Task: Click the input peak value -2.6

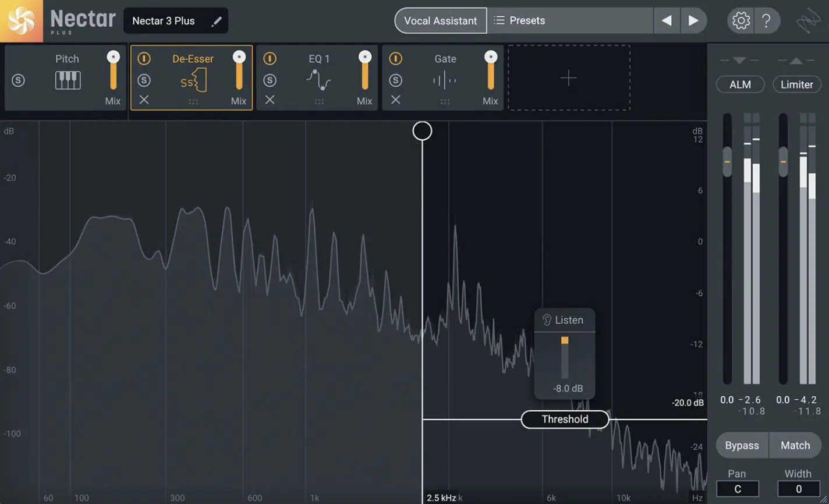Action: pyautogui.click(x=749, y=400)
